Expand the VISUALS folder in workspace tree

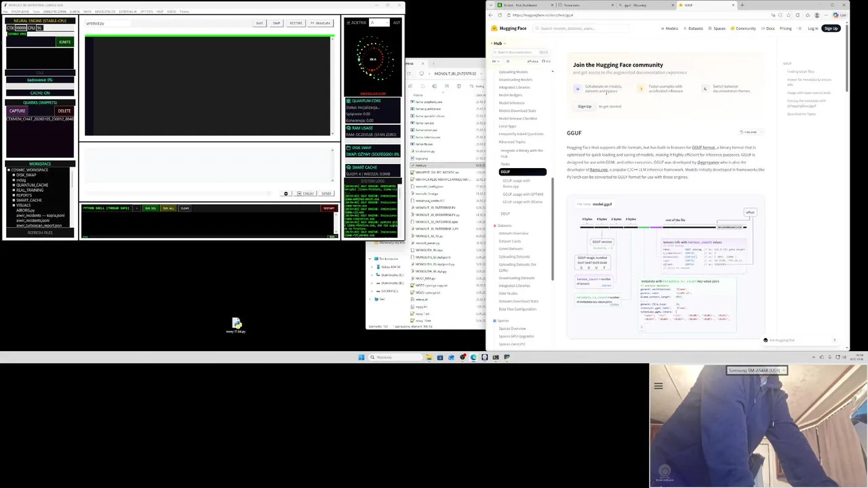(14, 205)
